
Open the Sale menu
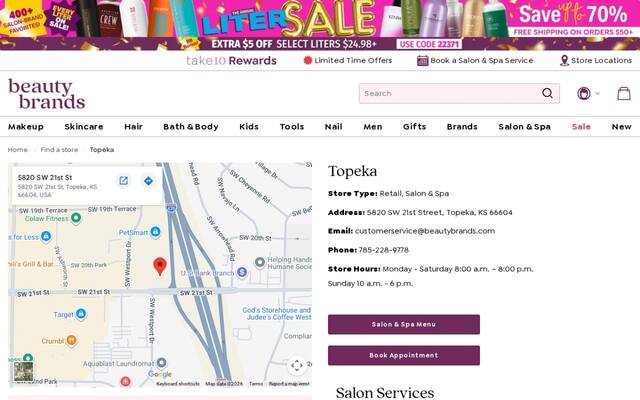tap(581, 127)
